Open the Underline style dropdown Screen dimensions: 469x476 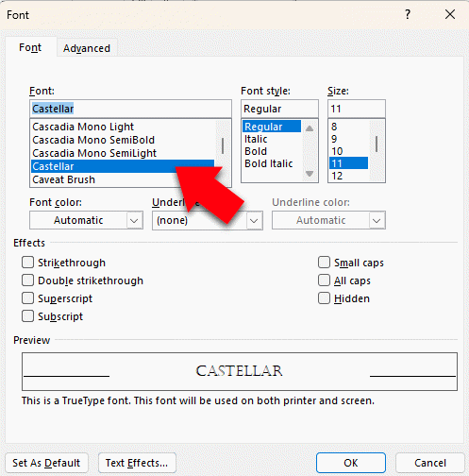tap(208, 220)
